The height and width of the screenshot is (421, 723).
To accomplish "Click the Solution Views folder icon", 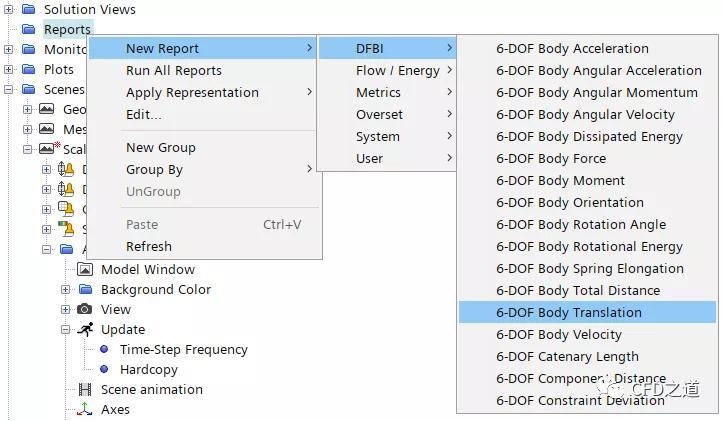I will (29, 9).
